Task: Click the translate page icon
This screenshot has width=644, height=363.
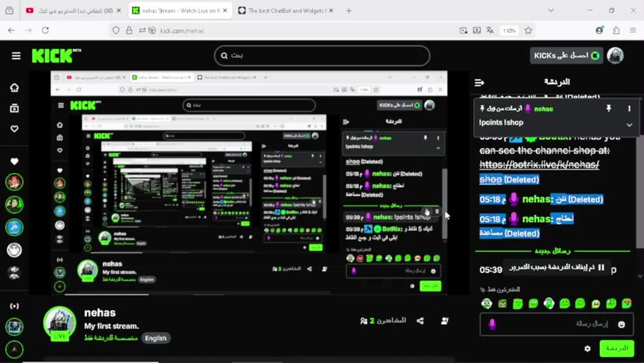Action: [490, 30]
